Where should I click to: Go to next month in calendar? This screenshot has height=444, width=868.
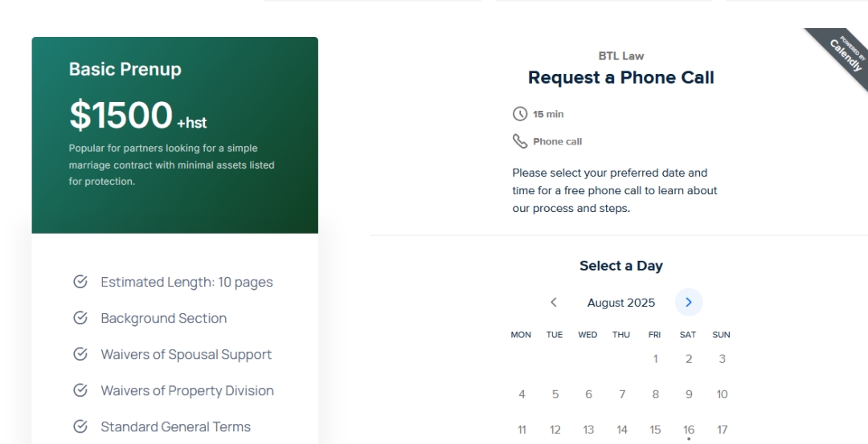pos(689,303)
